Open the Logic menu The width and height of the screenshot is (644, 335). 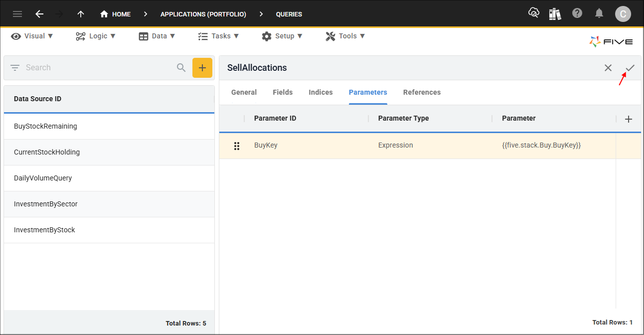tap(96, 36)
